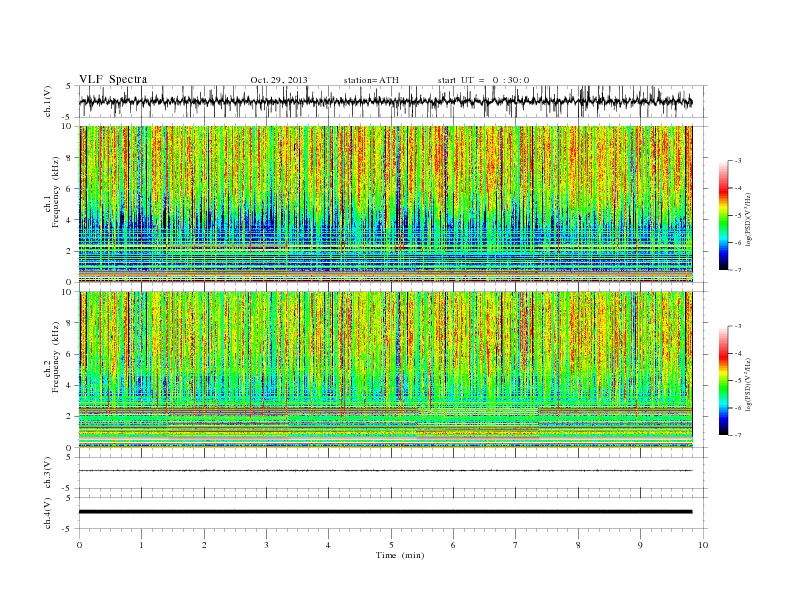Click the ch.1 colorbar log(PSD) label
This screenshot has height=612, width=792.
[748, 218]
